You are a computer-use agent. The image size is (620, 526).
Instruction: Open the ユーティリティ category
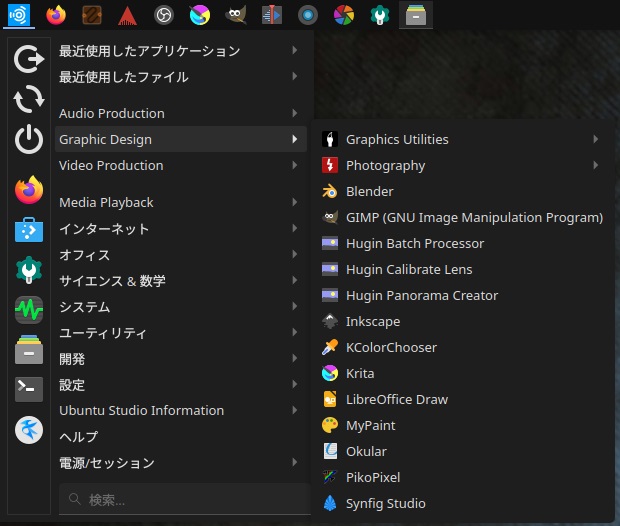[181, 333]
